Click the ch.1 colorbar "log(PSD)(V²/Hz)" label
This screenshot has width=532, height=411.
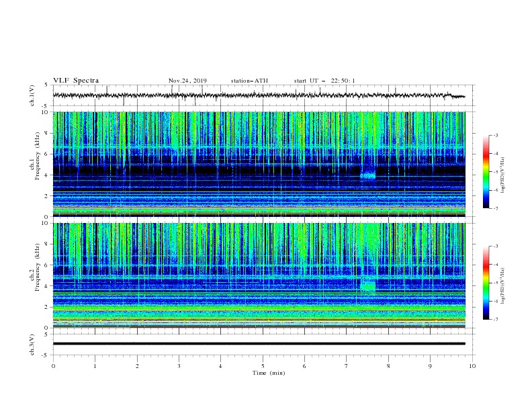click(502, 175)
